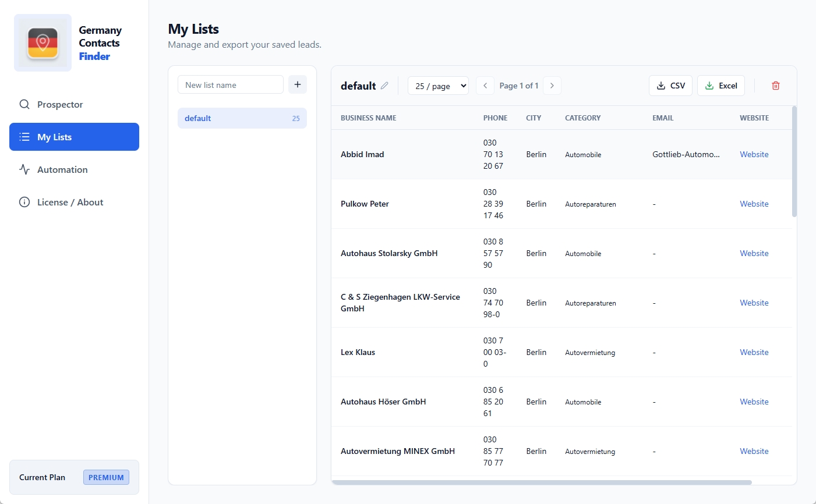Export list as CSV
The image size is (816, 504).
click(670, 86)
